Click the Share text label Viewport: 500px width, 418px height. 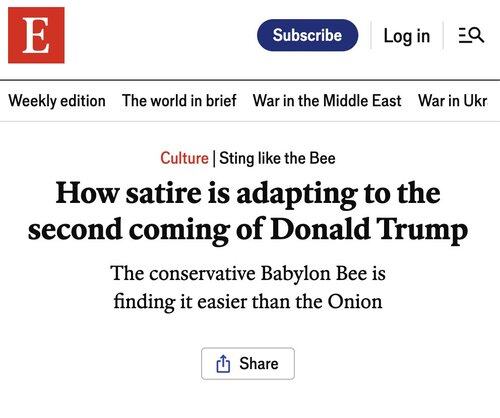[259, 363]
